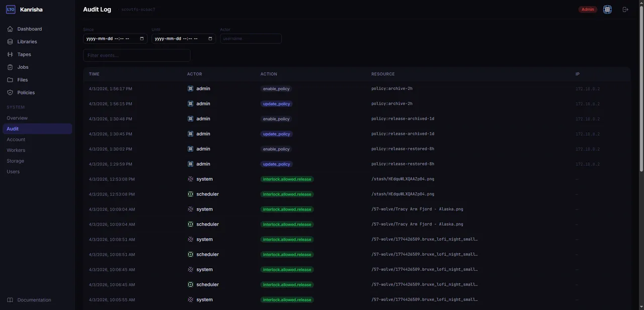Click the logout icon in the header
Viewport: 644px width, 310px height.
(x=625, y=9)
